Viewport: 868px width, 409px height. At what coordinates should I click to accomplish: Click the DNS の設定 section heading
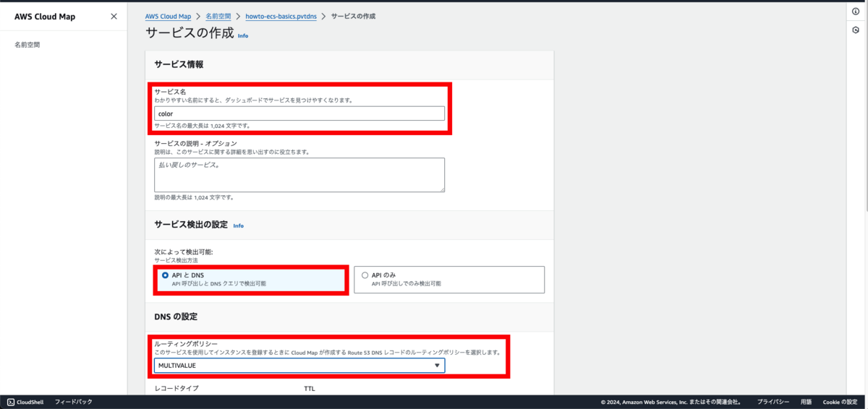(176, 317)
